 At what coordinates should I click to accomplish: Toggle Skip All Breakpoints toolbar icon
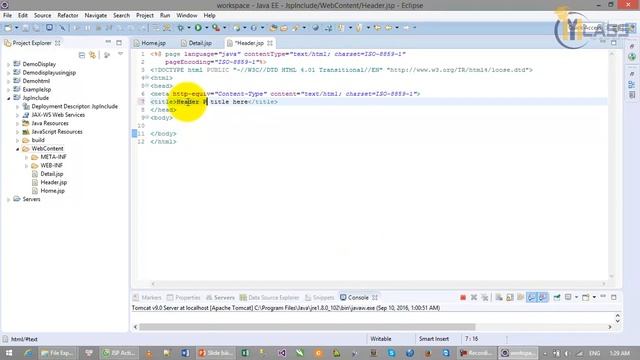62,28
